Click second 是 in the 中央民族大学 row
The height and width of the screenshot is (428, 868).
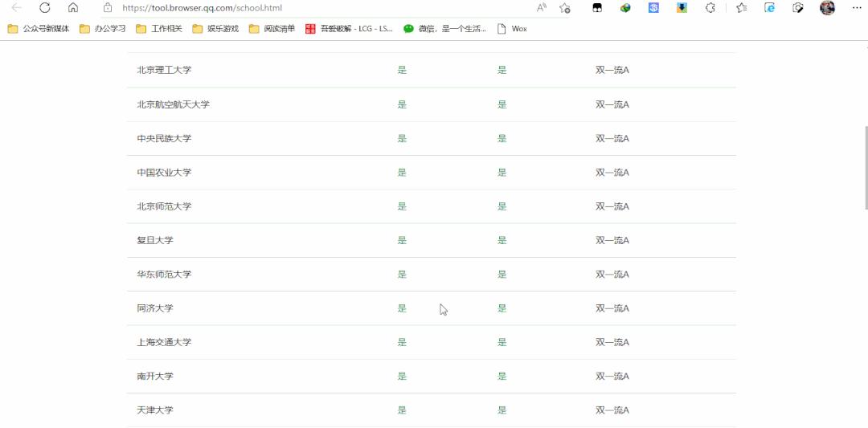(x=502, y=138)
